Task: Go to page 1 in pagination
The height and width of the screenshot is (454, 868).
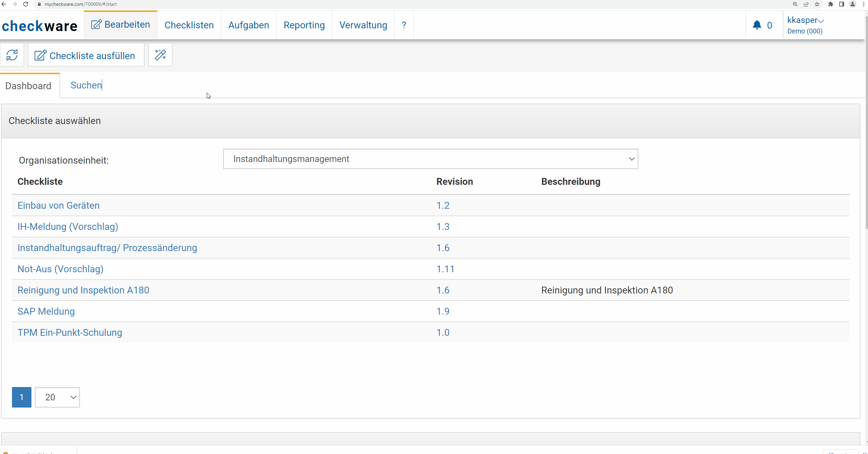Action: point(22,397)
